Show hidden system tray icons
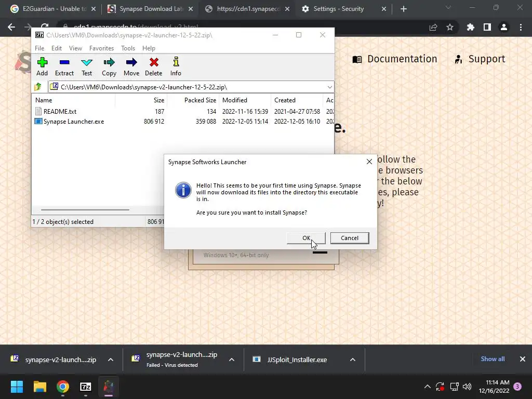This screenshot has width=532, height=399. 428,387
